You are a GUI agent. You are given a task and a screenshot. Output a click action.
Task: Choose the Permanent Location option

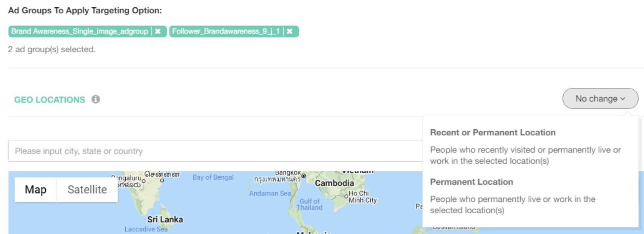[x=471, y=182]
